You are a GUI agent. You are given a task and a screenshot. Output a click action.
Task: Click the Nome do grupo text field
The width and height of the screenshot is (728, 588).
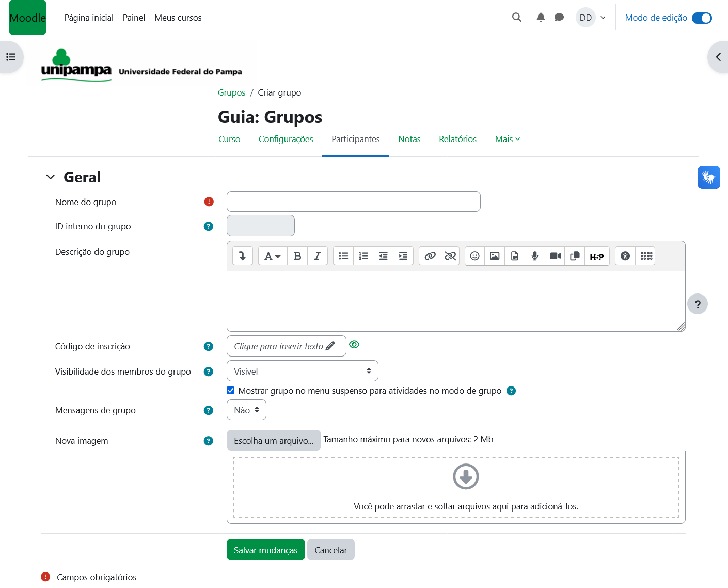tap(353, 202)
